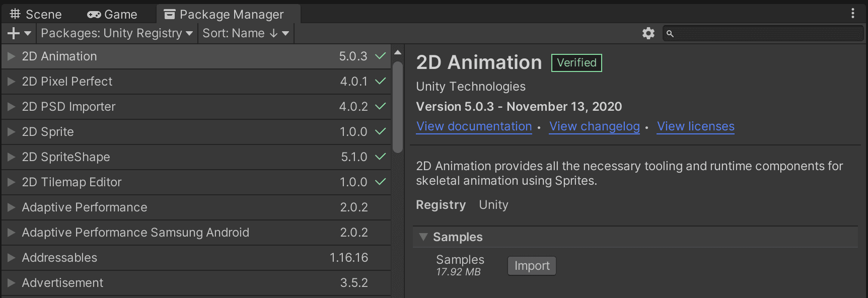Click the installed checkmark for 2D Animation
The image size is (868, 298).
tap(381, 56)
